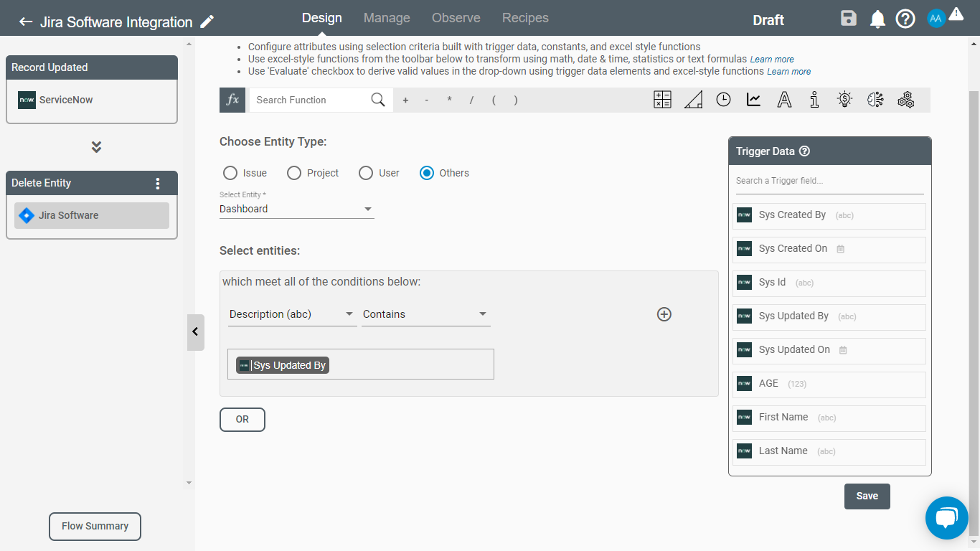Insert the plus operator

click(405, 100)
